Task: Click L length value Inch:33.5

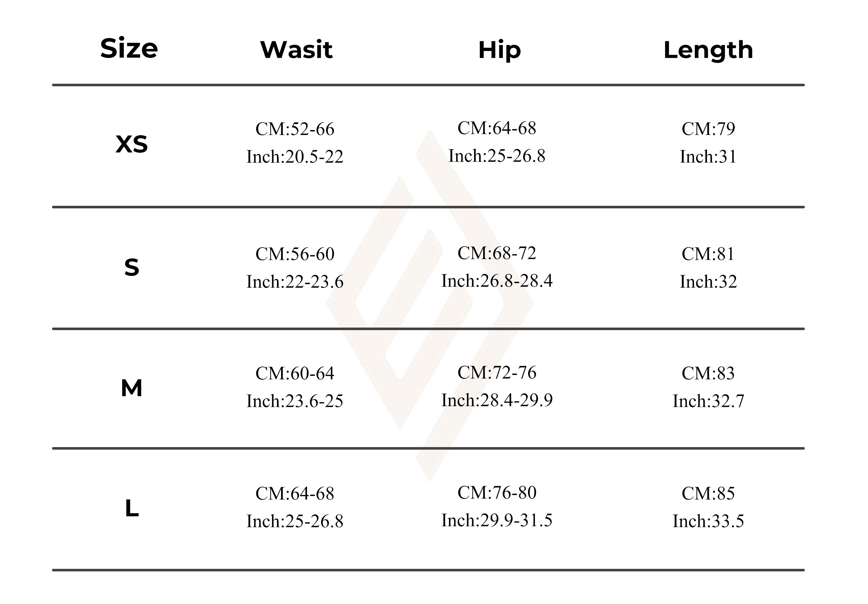Action: [708, 521]
